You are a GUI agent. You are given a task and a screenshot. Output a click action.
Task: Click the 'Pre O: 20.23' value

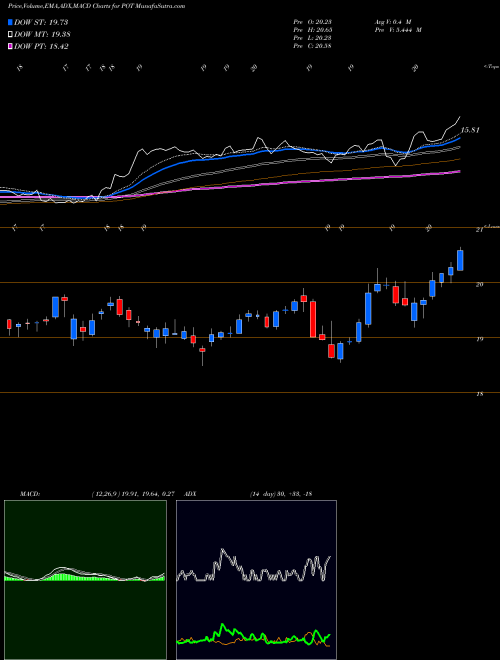pyautogui.click(x=312, y=22)
